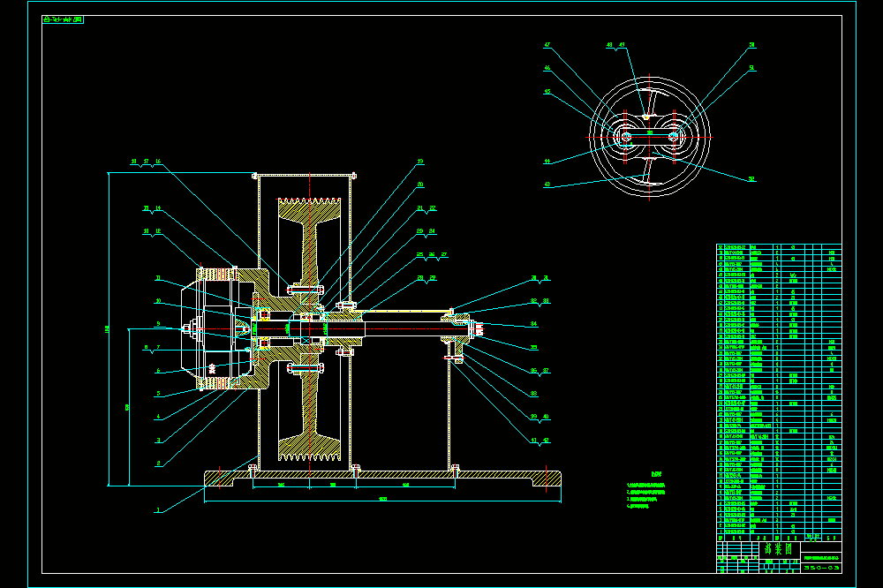Select the parts list table

point(779,393)
